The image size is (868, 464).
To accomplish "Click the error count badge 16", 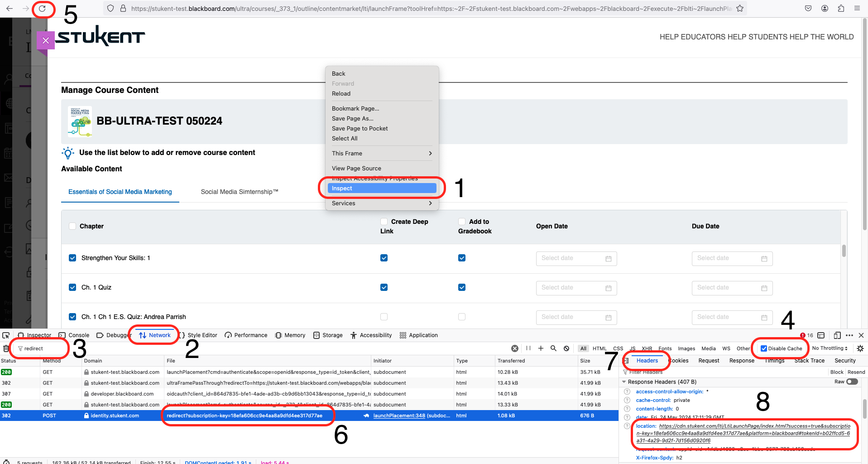I will click(806, 335).
